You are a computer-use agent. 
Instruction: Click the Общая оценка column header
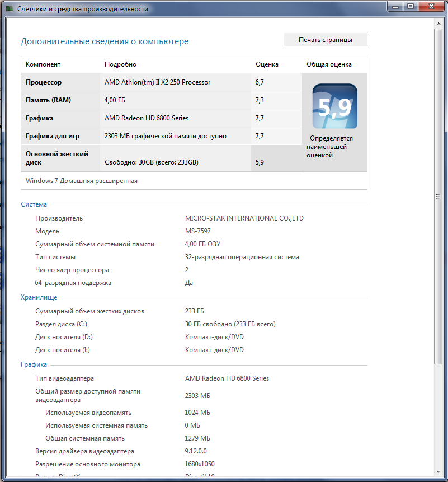click(329, 64)
